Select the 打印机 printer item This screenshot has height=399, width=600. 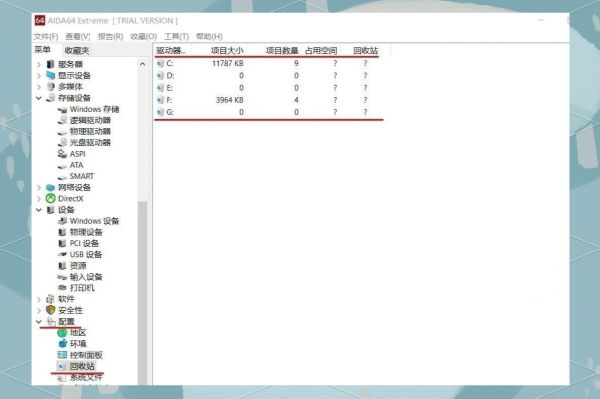click(x=82, y=288)
